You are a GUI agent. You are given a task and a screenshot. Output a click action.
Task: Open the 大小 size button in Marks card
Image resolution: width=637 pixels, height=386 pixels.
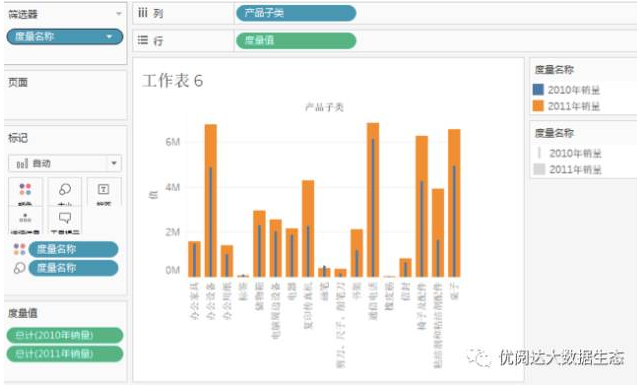[x=65, y=192]
